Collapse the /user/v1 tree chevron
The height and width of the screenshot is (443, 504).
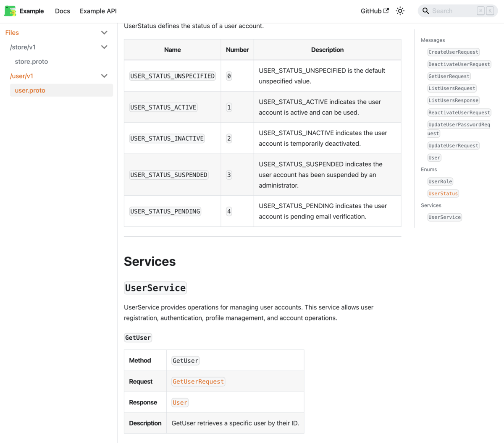104,76
